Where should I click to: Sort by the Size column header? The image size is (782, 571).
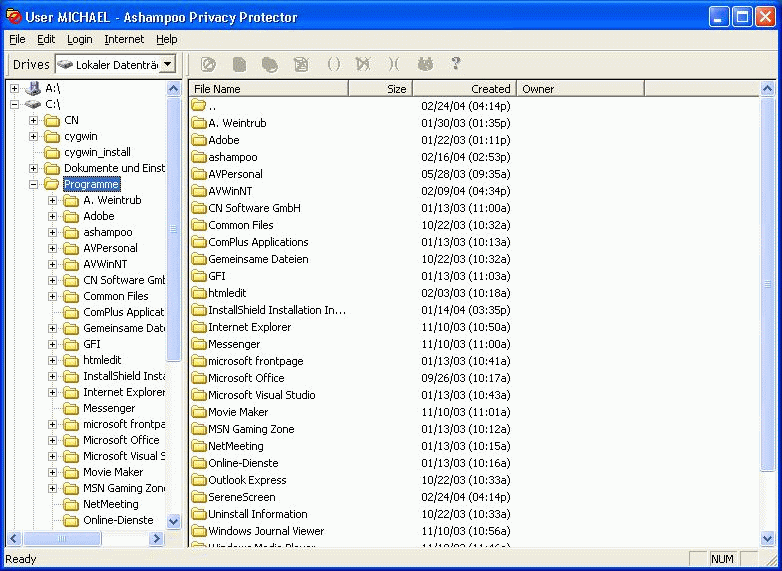click(381, 89)
